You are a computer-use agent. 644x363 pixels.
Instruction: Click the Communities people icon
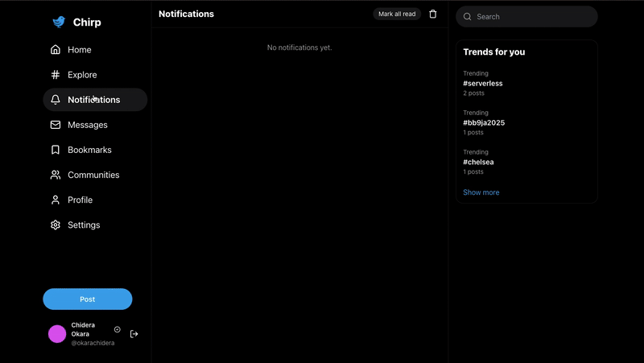tap(56, 175)
